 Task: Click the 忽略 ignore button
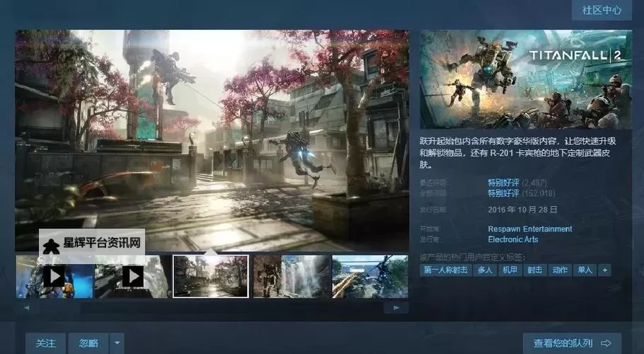point(88,343)
